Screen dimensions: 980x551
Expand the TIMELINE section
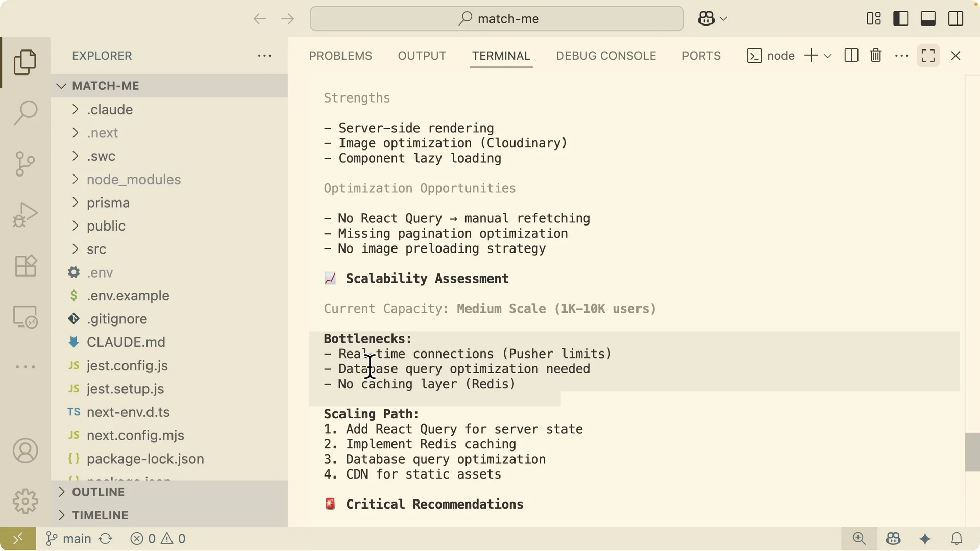coord(169,515)
